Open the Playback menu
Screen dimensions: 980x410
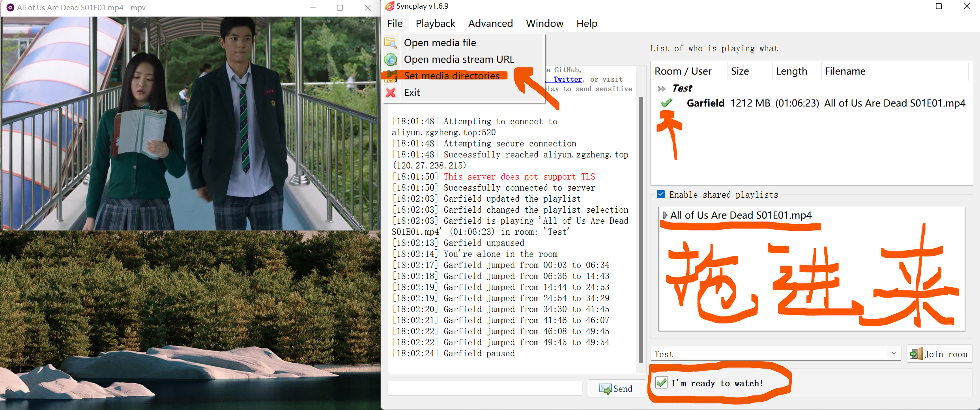435,23
